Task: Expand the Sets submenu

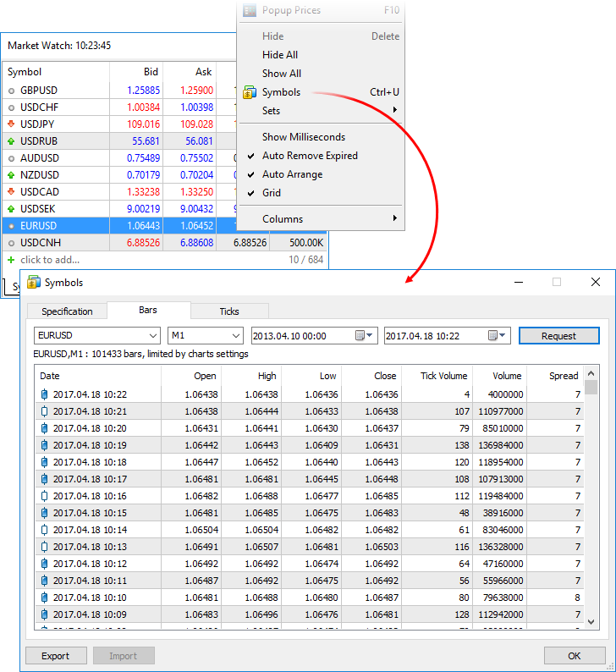Action: [321, 111]
